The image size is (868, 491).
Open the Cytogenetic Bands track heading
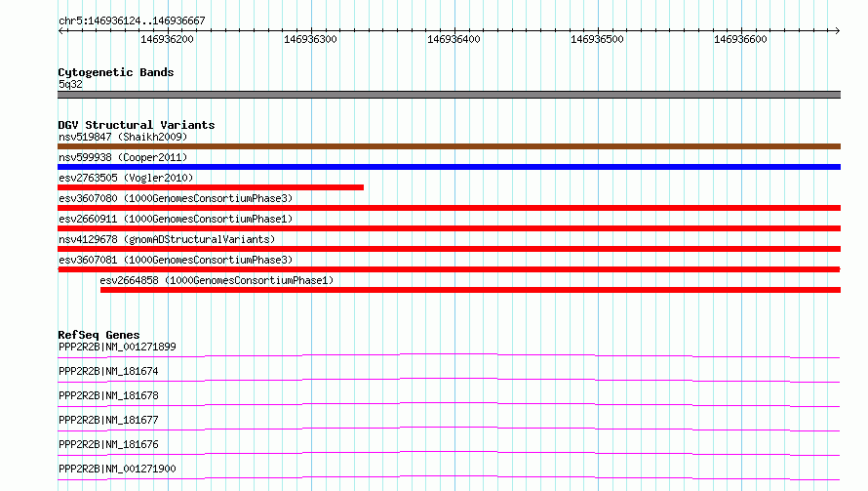(x=116, y=72)
